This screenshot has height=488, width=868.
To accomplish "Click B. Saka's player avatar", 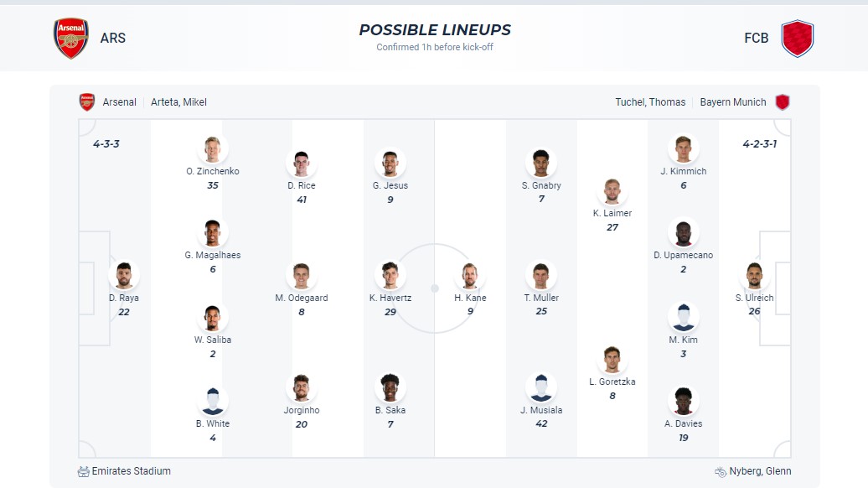I will [390, 388].
